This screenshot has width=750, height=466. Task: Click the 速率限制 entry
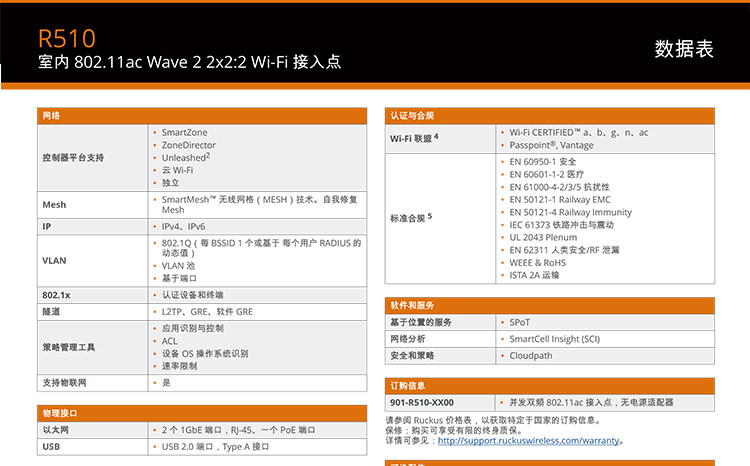point(179,366)
